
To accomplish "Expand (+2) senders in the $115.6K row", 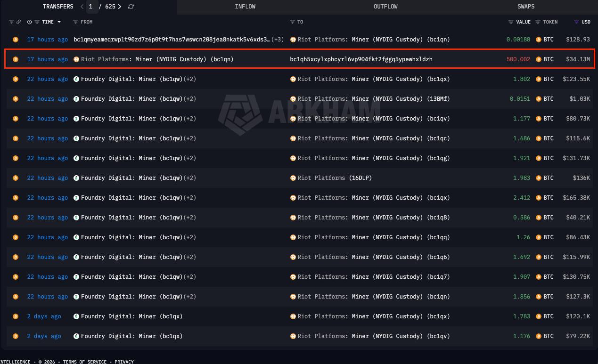I will (190, 138).
